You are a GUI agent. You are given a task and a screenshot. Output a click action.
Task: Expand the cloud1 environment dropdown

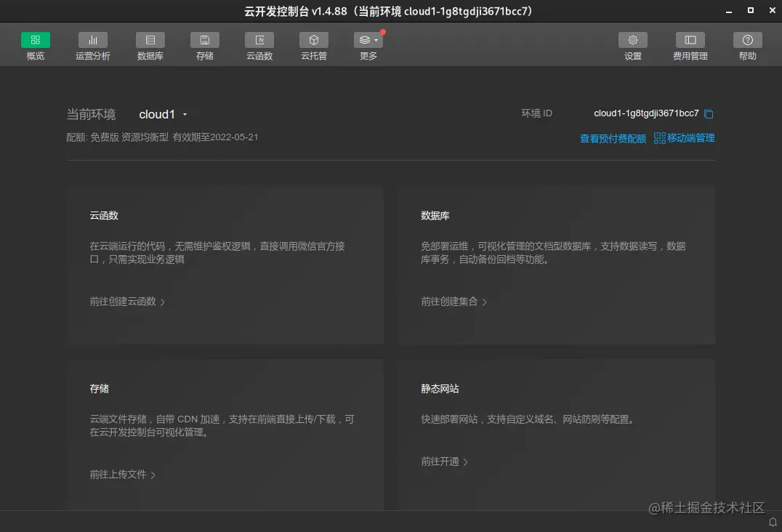[163, 114]
